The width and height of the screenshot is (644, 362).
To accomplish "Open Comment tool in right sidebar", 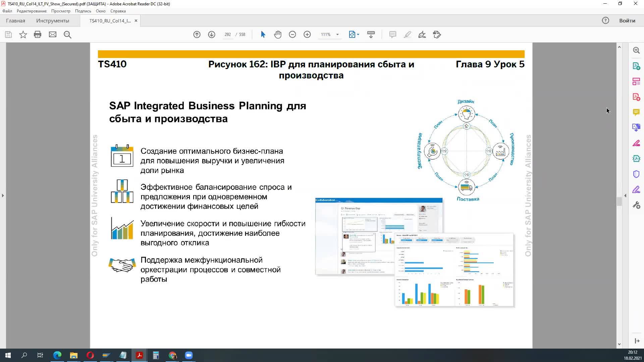I will 636,112.
